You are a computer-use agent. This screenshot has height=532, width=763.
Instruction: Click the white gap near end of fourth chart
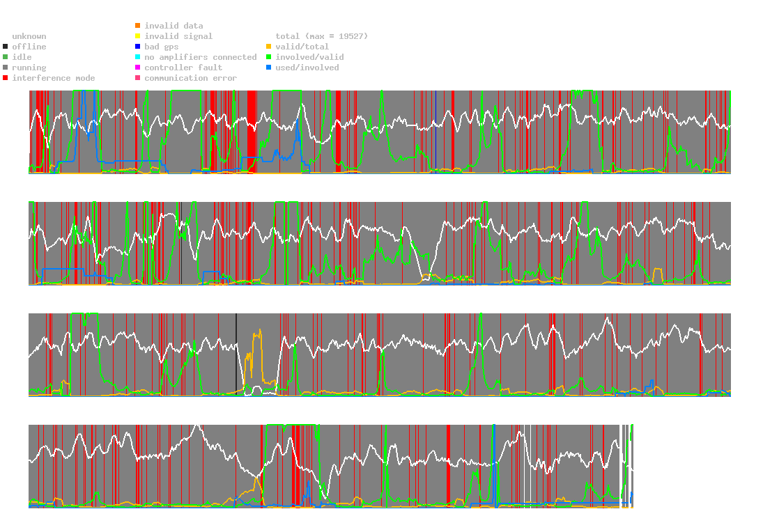coord(621,466)
